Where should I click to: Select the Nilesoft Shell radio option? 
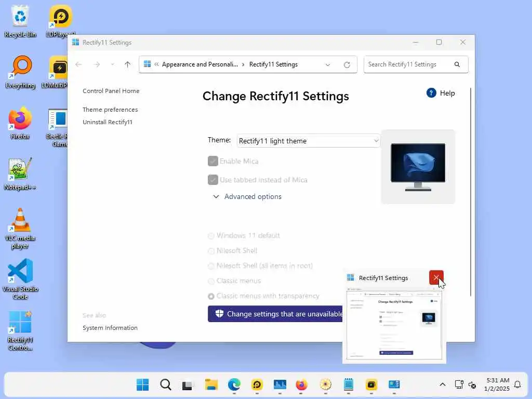click(x=211, y=251)
